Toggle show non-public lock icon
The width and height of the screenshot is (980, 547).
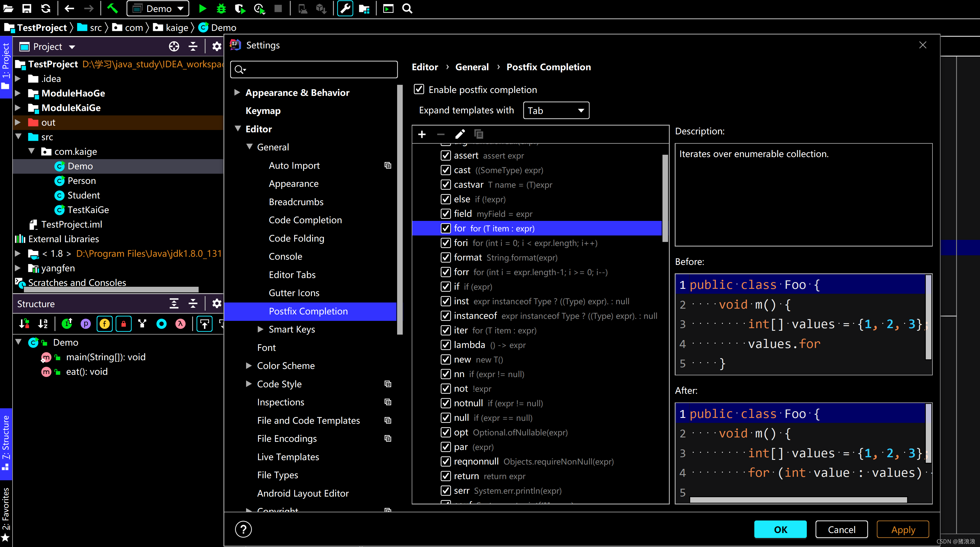pos(124,323)
